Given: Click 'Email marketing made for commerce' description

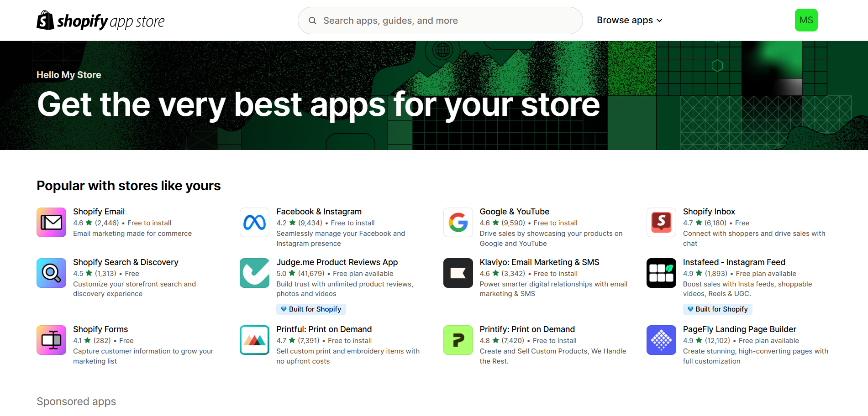Looking at the screenshot, I should tap(132, 234).
